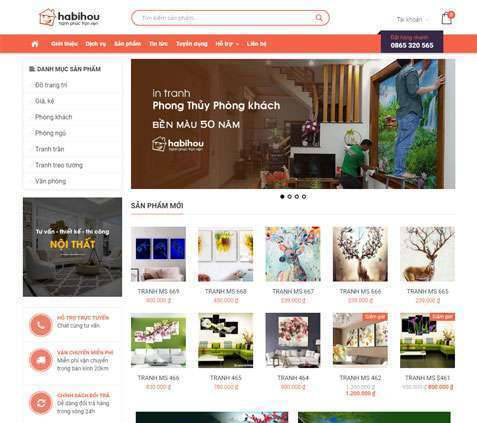The image size is (477, 423).
Task: Open the Phòng khách category link
Action: tap(54, 117)
